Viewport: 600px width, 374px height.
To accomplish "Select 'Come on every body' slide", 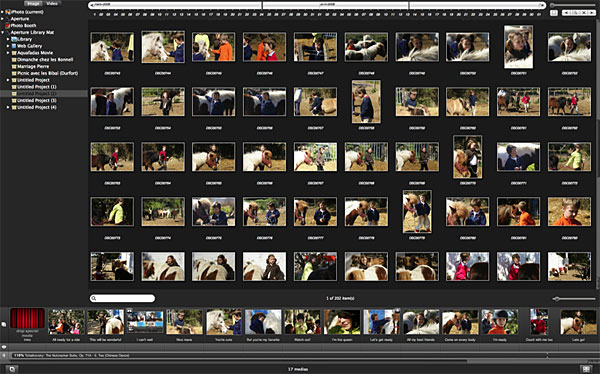I will (460, 322).
